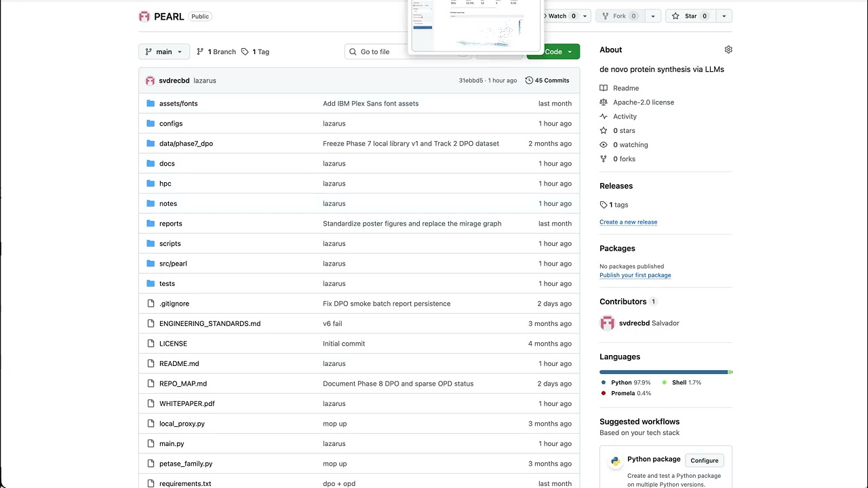Image resolution: width=868 pixels, height=488 pixels.
Task: Open the Watch notifications dropdown
Action: tap(585, 16)
